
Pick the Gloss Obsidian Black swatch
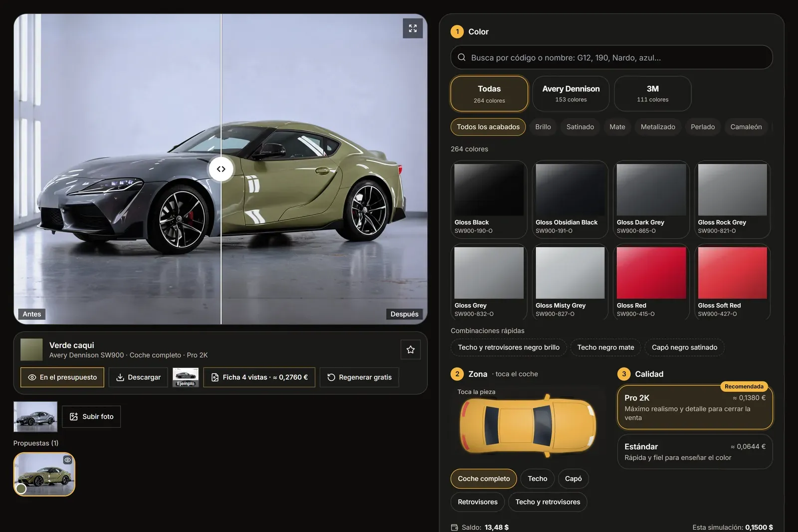[570, 199]
